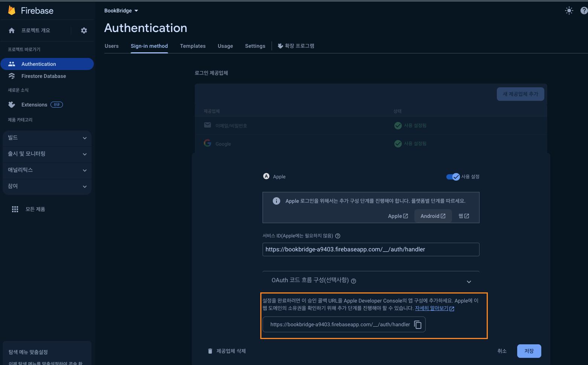Screen dimensions: 588x365
Task: Expand the 애널리틱스 category
Action: tap(47, 170)
